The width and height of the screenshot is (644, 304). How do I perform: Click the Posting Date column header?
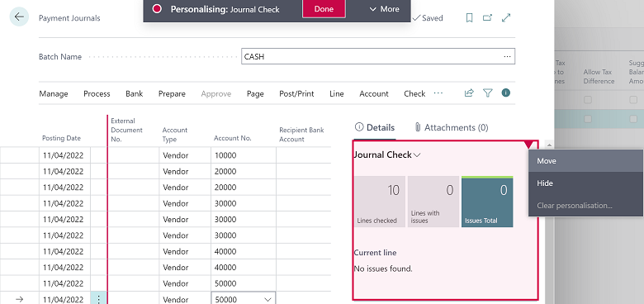(62, 138)
